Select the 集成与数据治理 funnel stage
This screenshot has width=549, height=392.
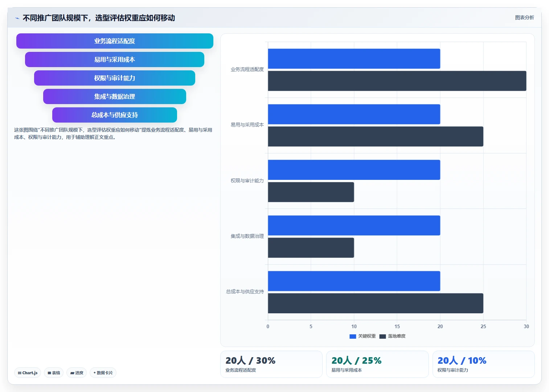click(x=115, y=96)
